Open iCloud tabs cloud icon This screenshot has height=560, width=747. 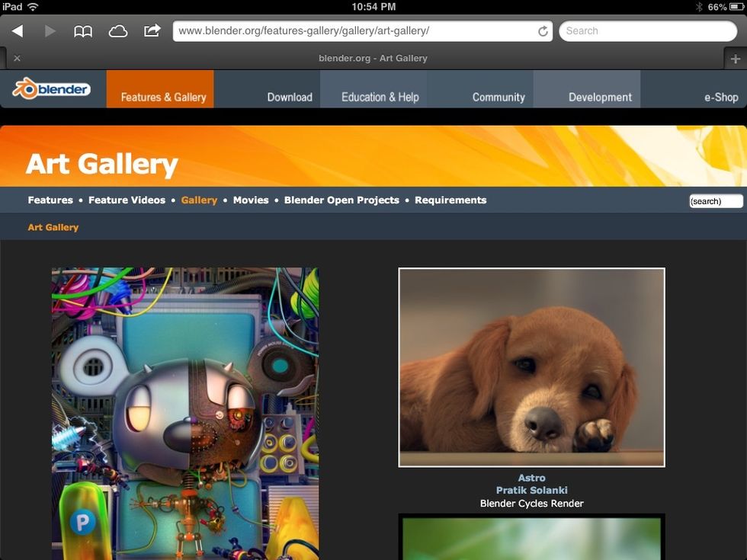point(118,31)
